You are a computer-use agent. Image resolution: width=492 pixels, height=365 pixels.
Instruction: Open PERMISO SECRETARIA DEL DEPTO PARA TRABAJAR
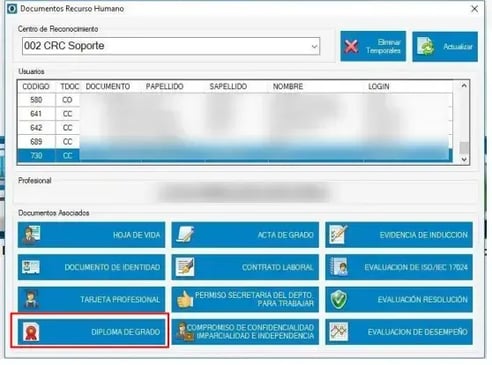(245, 299)
